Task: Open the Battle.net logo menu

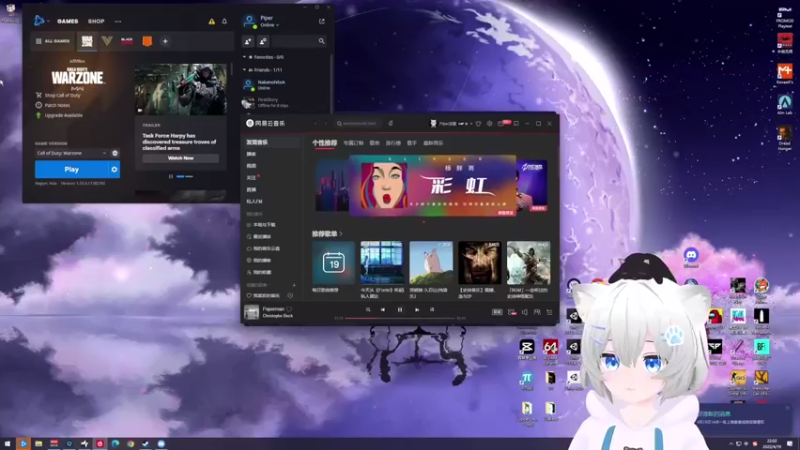Action: click(40, 21)
